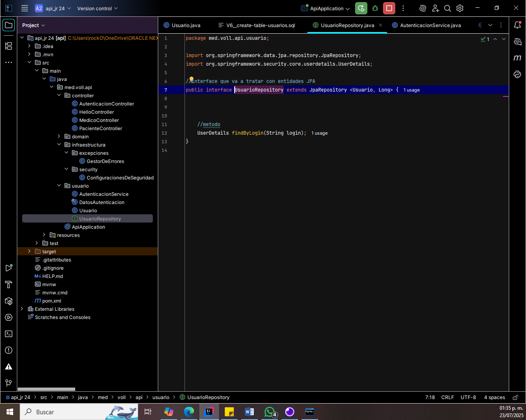Debug ApiApplication with the bug icon

tap(375, 8)
